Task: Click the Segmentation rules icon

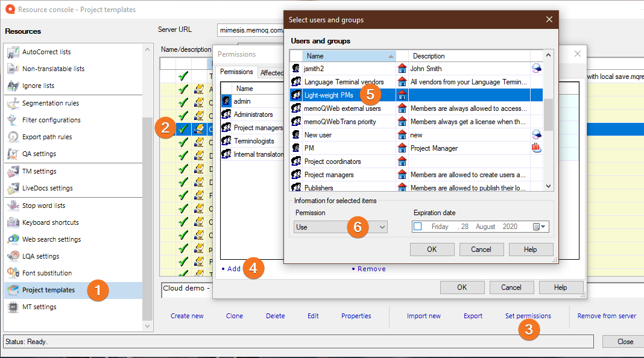Action: [13, 103]
